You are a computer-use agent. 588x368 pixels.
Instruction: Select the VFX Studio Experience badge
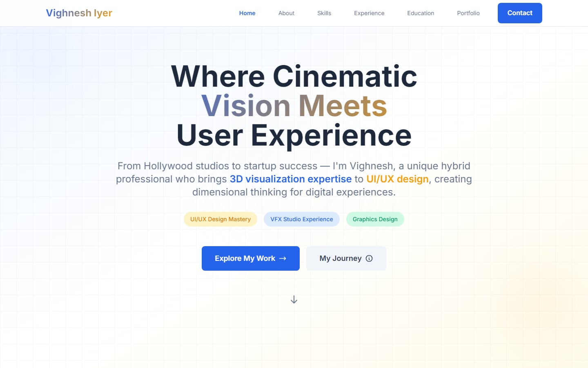[x=302, y=219]
